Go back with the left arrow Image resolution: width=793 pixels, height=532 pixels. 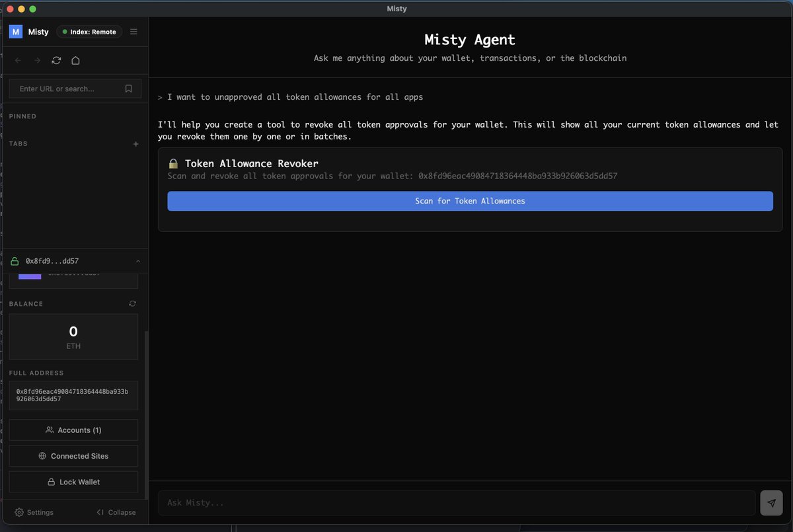coord(18,60)
